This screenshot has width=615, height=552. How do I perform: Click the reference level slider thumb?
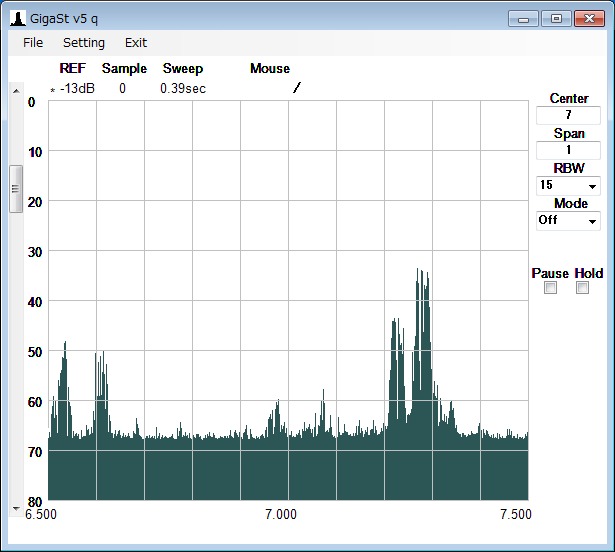[x=15, y=188]
